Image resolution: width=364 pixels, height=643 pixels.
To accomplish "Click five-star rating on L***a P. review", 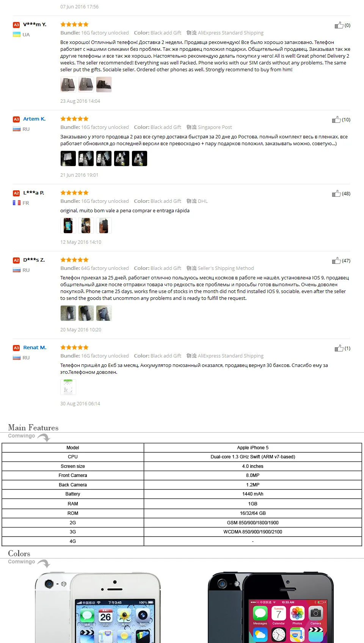I will [74, 193].
